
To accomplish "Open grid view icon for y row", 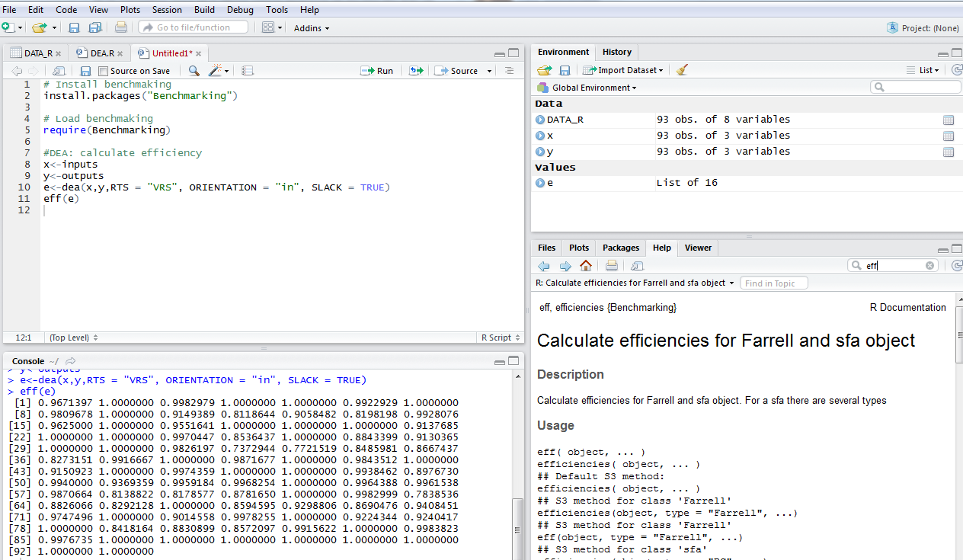I will 949,152.
